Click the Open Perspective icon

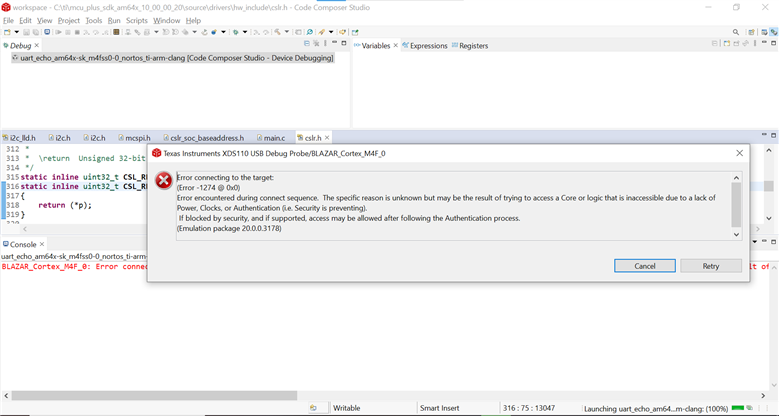752,32
